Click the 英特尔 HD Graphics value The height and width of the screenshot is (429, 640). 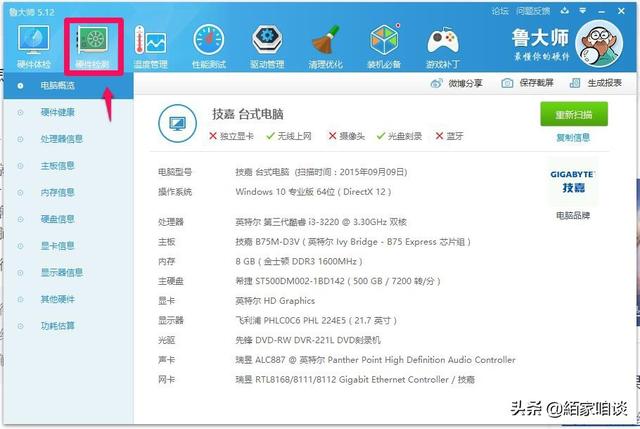275,301
